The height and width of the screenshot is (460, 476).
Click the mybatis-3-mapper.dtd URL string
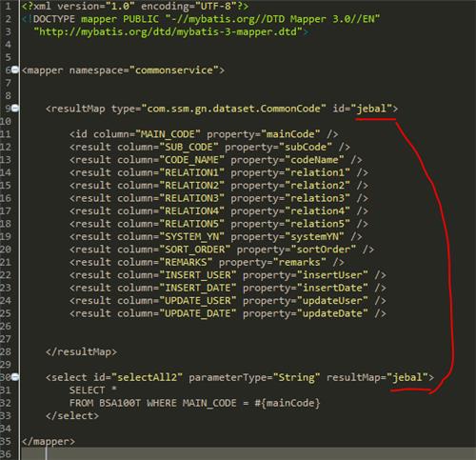click(168, 31)
